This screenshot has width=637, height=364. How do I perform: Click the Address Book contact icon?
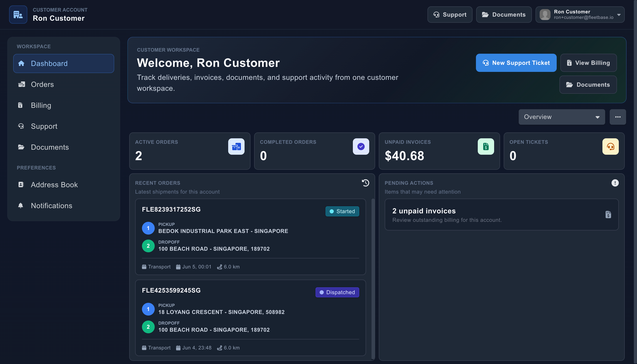21,185
